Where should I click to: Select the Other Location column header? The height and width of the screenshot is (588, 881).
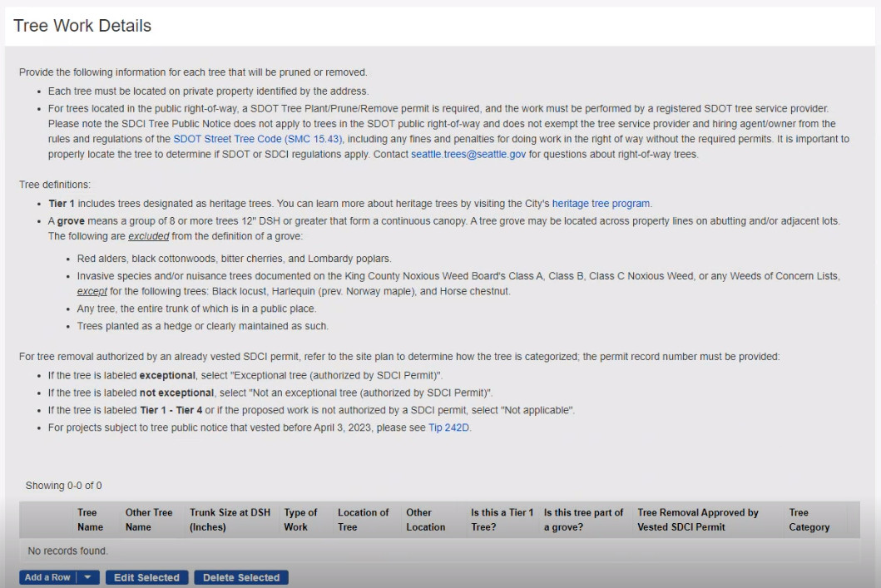(x=425, y=520)
